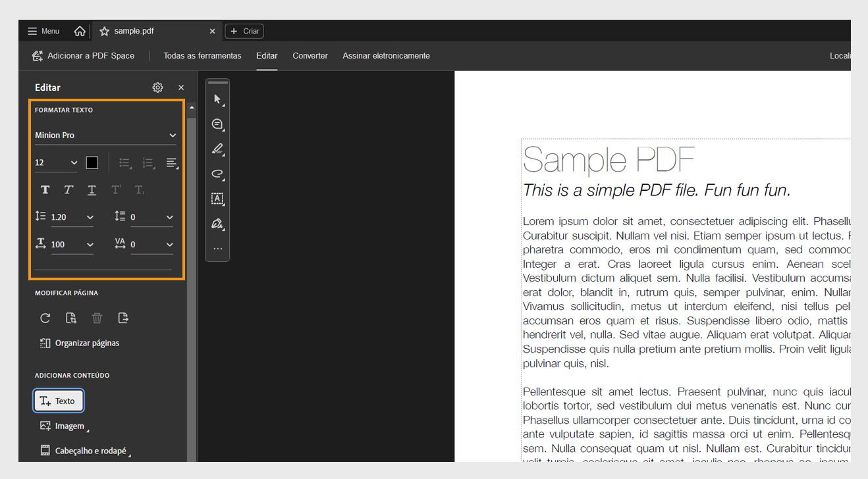Select the arrow selection tool
This screenshot has width=868, height=479.
217,100
